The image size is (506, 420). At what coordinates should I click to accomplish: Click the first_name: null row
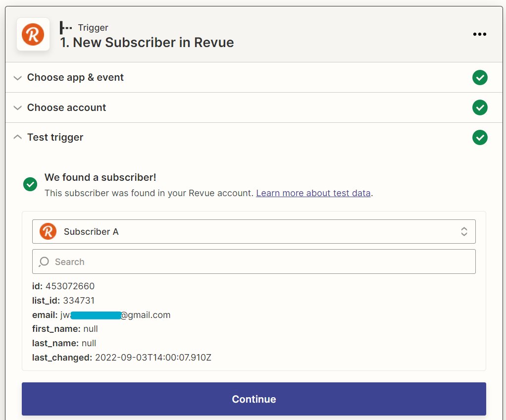65,329
